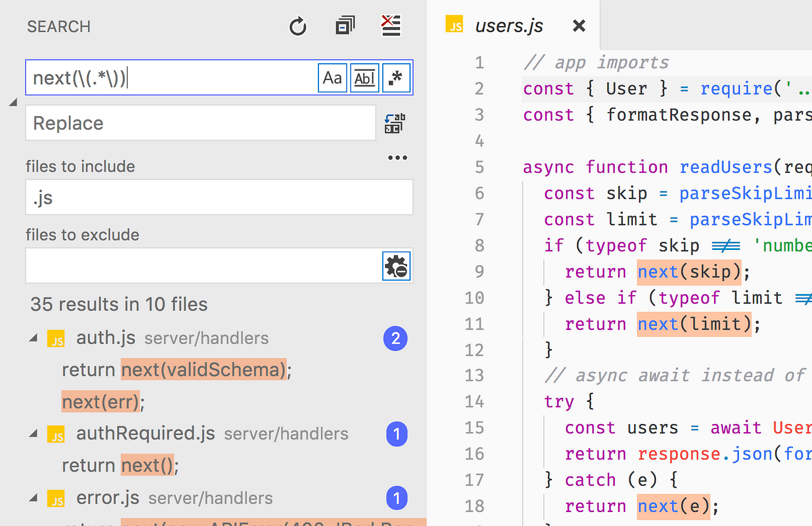Collapse the replace field triangle
812x526 pixels.
[x=13, y=102]
